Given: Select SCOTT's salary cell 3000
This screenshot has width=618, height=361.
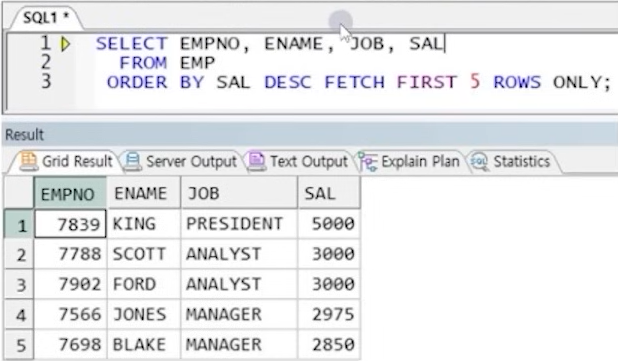Looking at the screenshot, I should [329, 254].
